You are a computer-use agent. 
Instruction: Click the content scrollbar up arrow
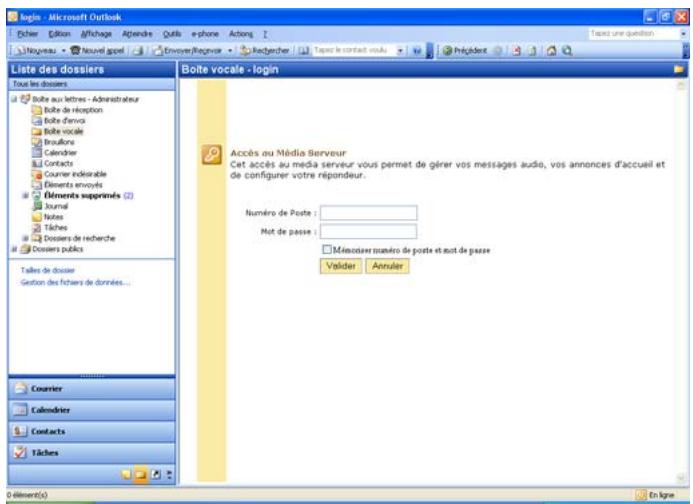pos(681,85)
